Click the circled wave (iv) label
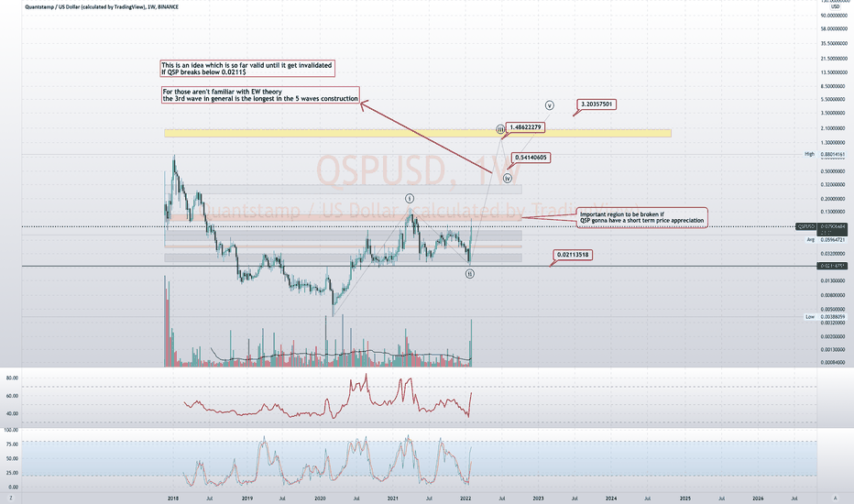854x504 pixels. pyautogui.click(x=508, y=178)
